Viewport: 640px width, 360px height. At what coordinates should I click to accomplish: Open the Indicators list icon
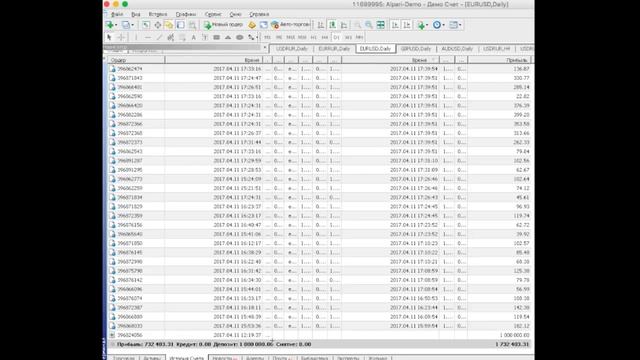point(421,25)
